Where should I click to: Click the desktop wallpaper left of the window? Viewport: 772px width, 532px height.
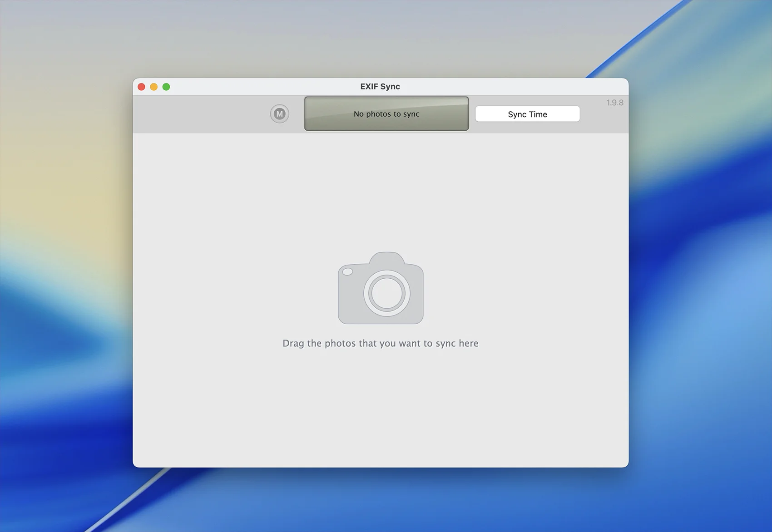64,272
